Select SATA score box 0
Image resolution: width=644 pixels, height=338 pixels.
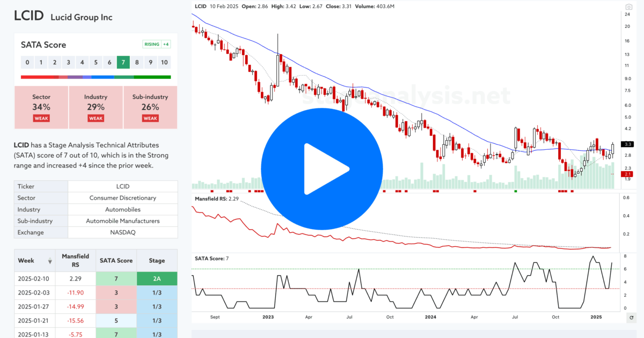click(27, 62)
